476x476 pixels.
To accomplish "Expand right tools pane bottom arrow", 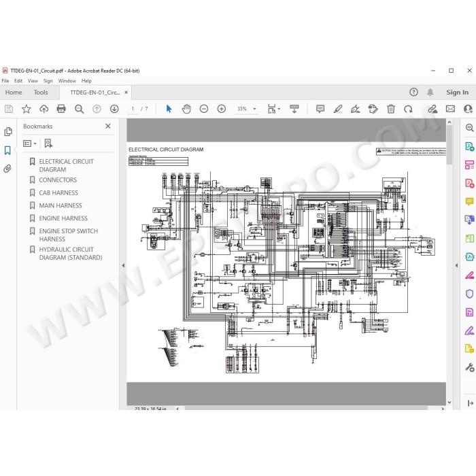I will click(x=470, y=403).
